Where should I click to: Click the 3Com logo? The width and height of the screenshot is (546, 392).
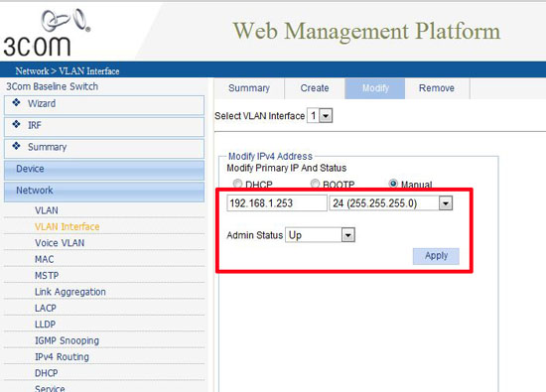(x=47, y=33)
